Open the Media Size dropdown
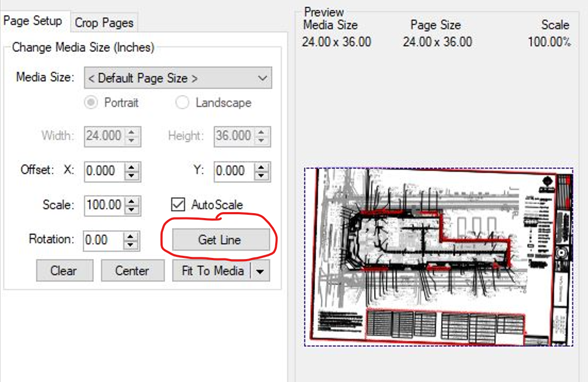 (177, 78)
